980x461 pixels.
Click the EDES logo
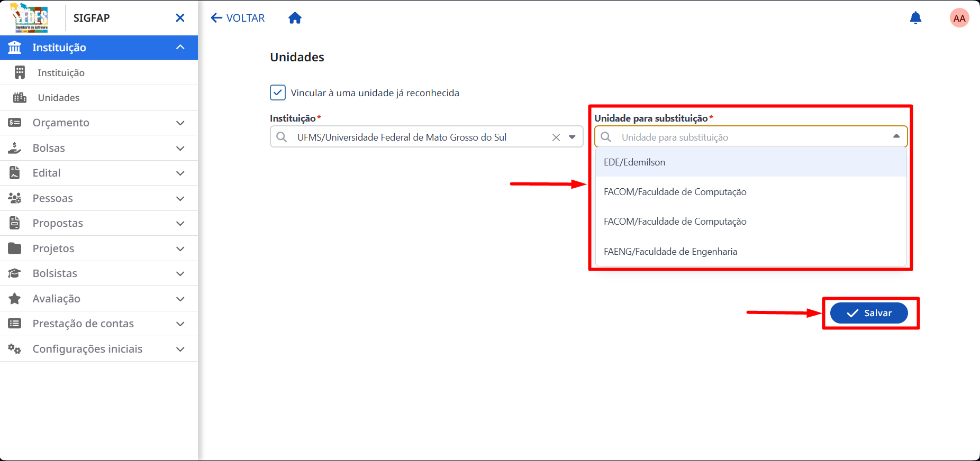(x=30, y=17)
